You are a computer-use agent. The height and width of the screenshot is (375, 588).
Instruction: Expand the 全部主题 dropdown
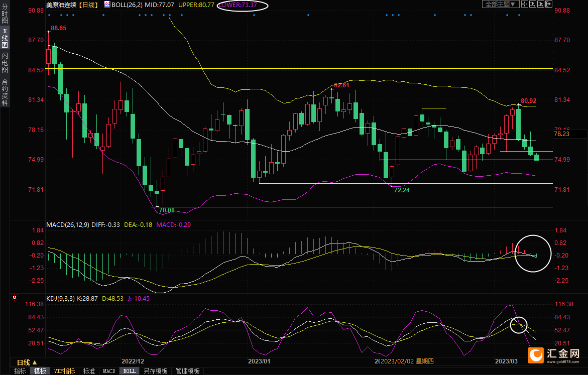501,4
